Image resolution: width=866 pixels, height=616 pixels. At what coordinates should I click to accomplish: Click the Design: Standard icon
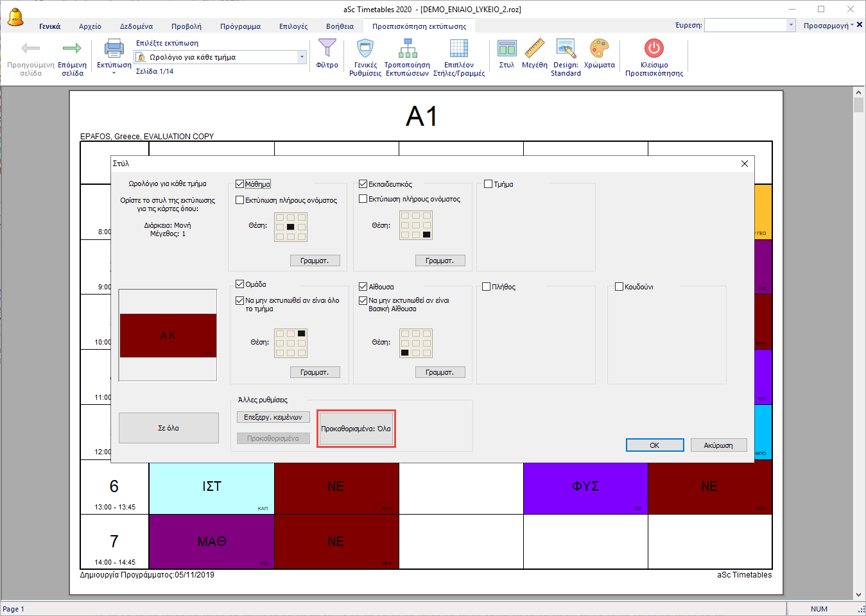pyautogui.click(x=566, y=49)
